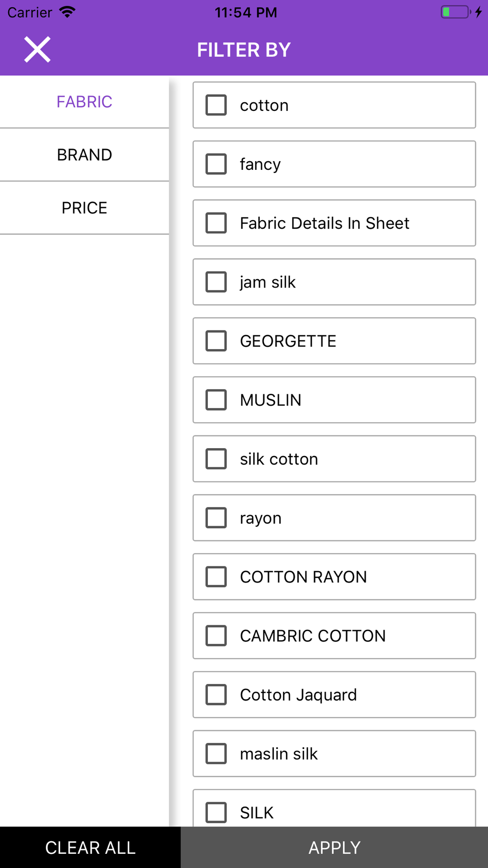Tap APPLY to confirm filters
488x868 pixels.
334,847
